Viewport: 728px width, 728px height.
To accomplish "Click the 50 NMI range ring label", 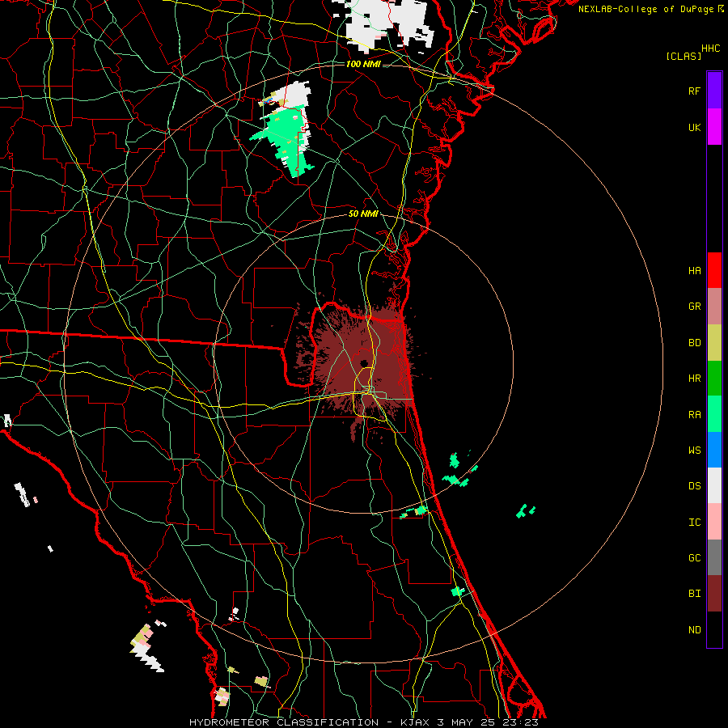I will (x=363, y=214).
